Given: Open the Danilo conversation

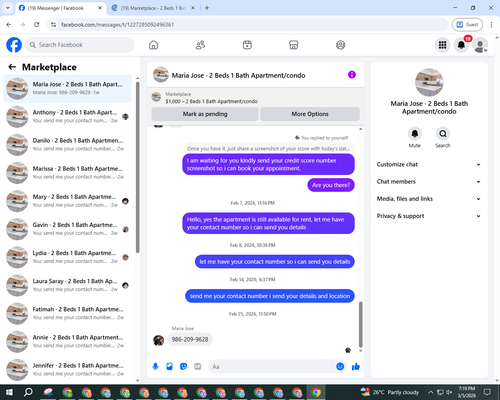Looking at the screenshot, I should [x=67, y=145].
